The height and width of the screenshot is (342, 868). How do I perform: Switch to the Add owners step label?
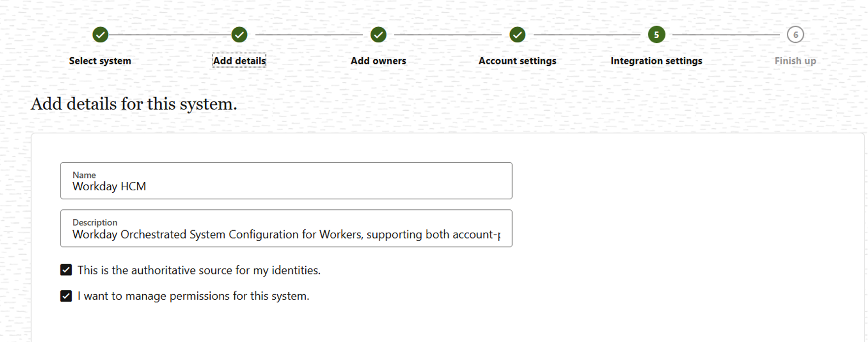[378, 61]
